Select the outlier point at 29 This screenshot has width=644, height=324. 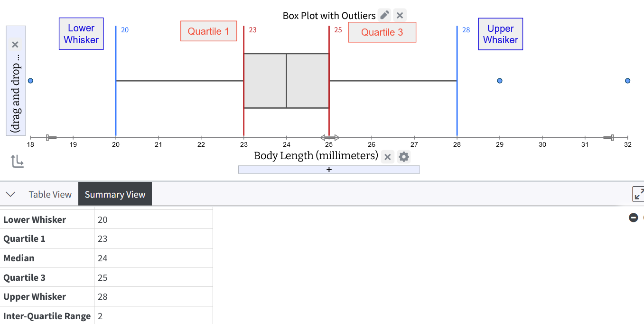(500, 81)
